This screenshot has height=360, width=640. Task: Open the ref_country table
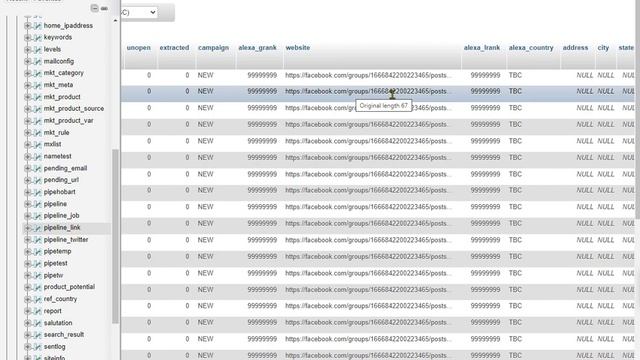pyautogui.click(x=60, y=299)
